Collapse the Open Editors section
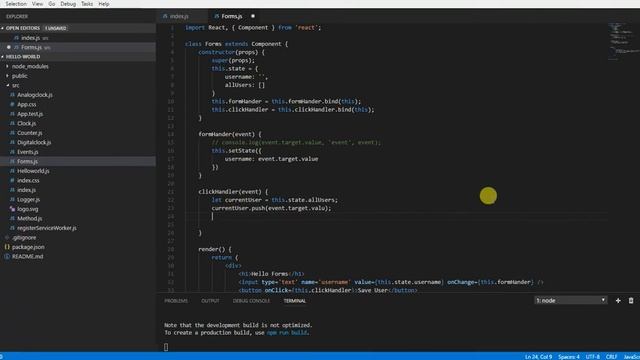This screenshot has width=640, height=360. click(x=78, y=28)
